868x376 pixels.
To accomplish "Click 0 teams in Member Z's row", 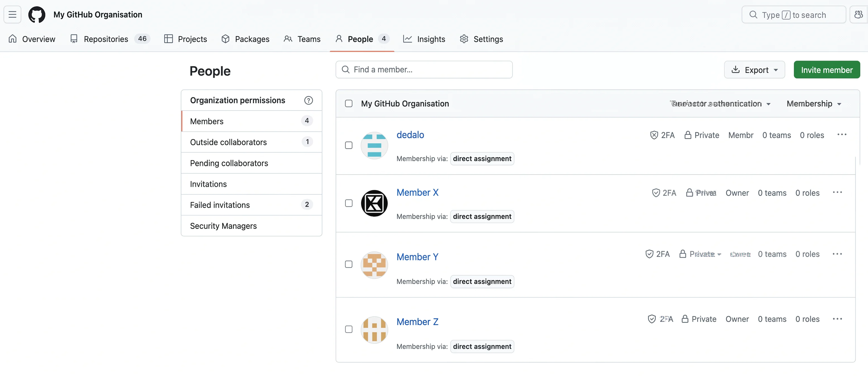I will pyautogui.click(x=772, y=319).
